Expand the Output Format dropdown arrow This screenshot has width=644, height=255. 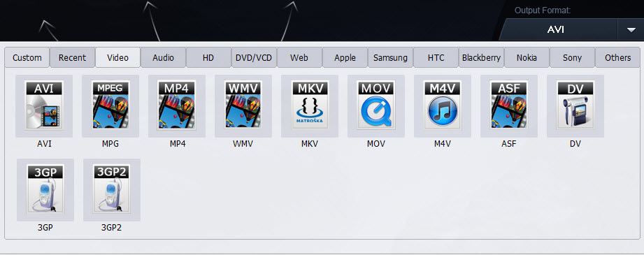tap(631, 29)
